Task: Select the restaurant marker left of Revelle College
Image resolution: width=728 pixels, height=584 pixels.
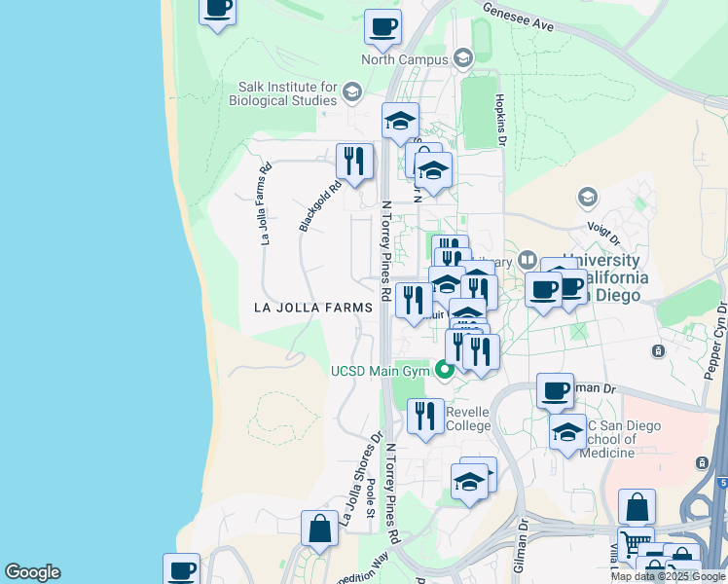Action: coord(425,417)
